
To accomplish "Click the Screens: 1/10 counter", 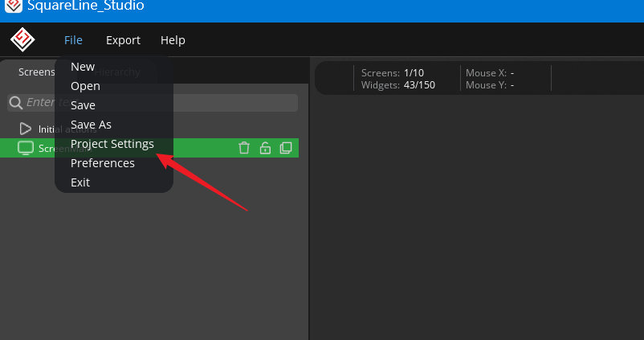I will click(x=392, y=73).
